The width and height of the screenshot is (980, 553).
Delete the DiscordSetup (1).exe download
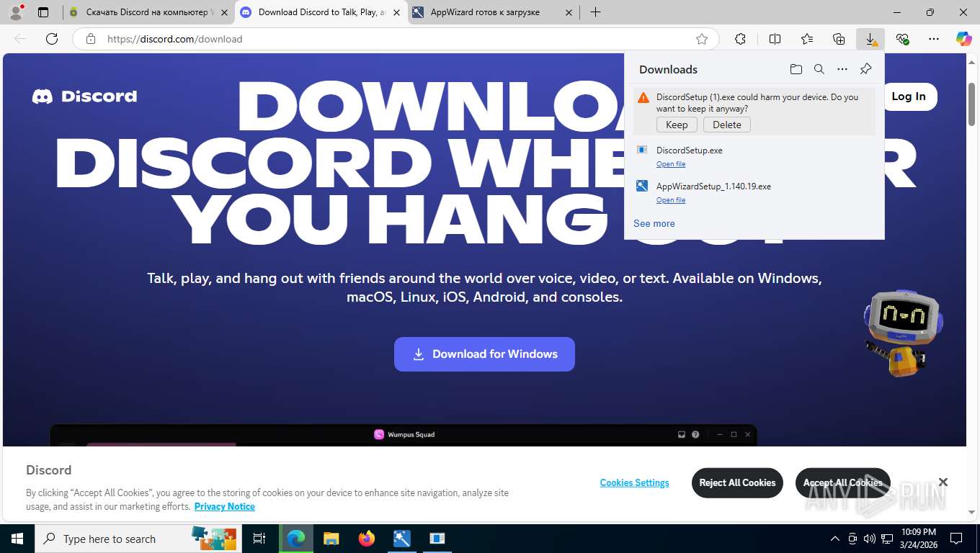coord(727,125)
